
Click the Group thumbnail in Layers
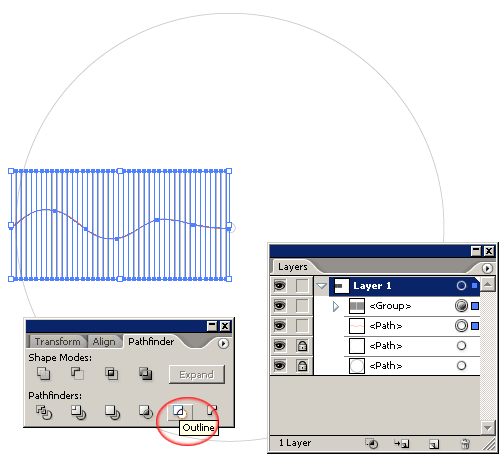357,306
